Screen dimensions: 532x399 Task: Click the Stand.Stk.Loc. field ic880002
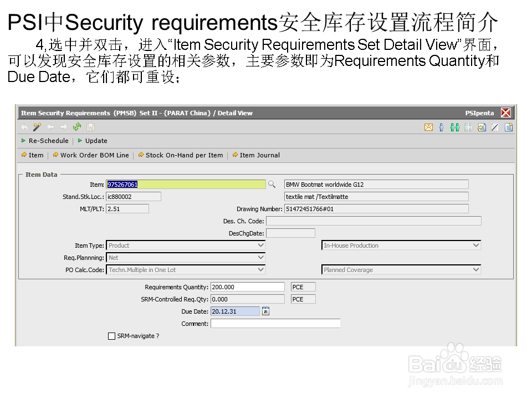pyautogui.click(x=134, y=196)
